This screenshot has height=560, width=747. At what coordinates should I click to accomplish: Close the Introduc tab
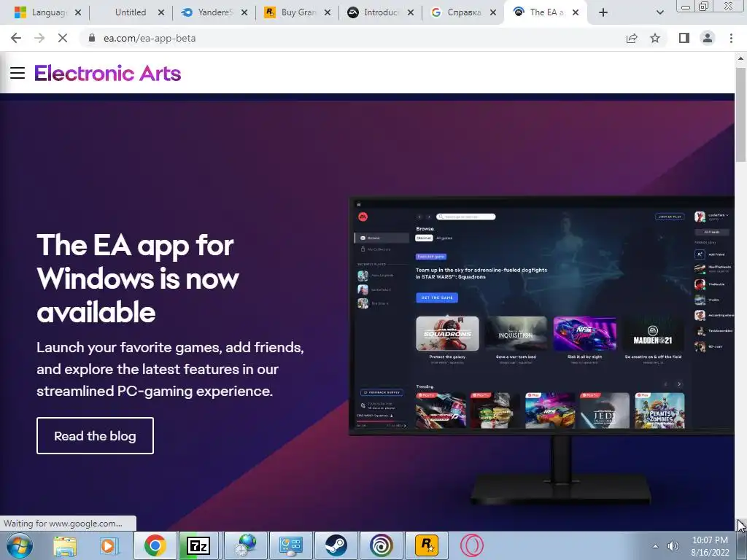click(410, 12)
